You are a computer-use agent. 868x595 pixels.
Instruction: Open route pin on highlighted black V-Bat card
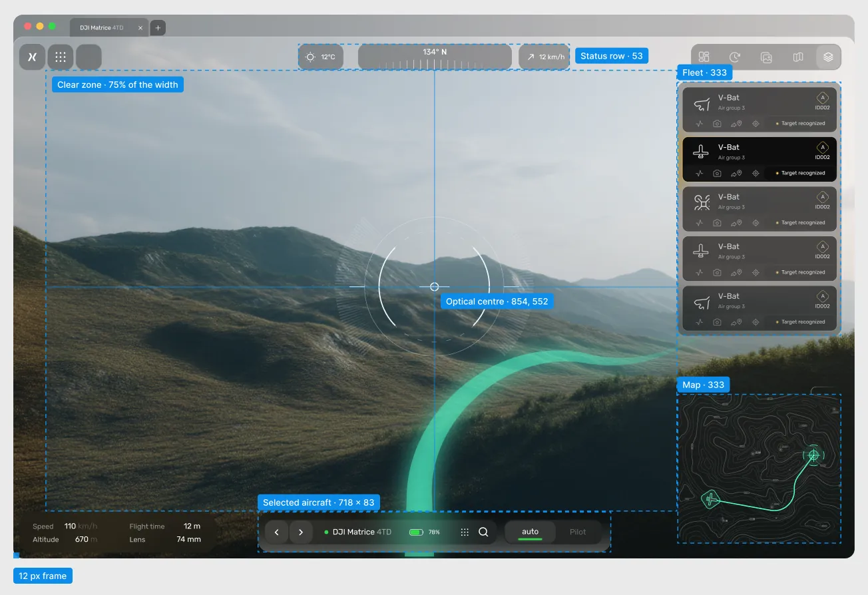pyautogui.click(x=736, y=173)
